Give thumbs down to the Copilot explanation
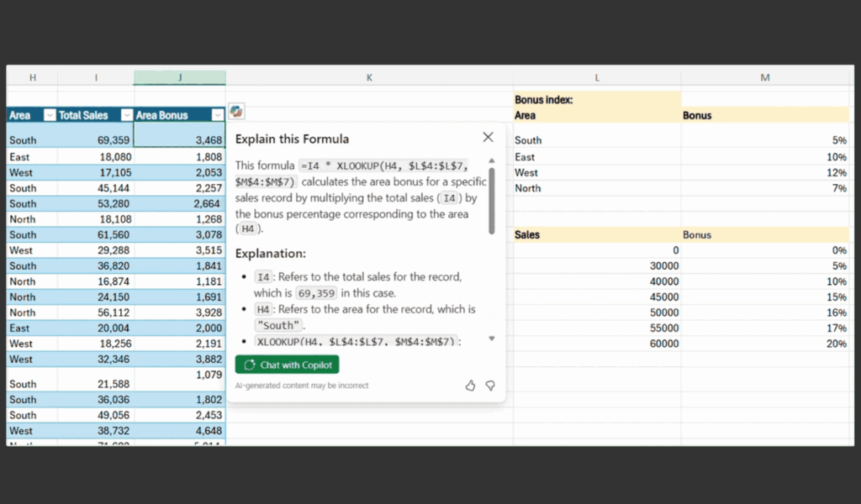861x504 pixels. (x=490, y=386)
